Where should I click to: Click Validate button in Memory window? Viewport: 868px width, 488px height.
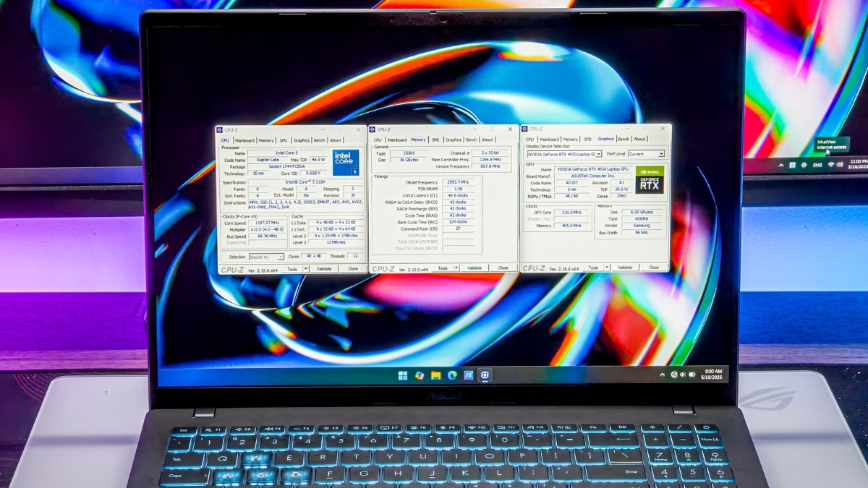475,268
